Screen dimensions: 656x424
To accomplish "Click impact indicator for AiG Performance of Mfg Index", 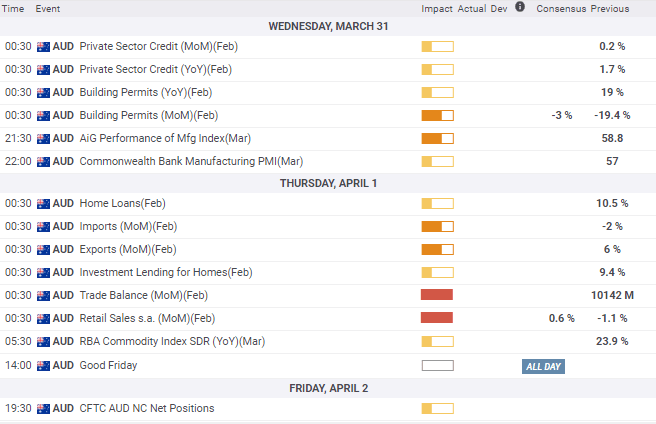I will (437, 138).
